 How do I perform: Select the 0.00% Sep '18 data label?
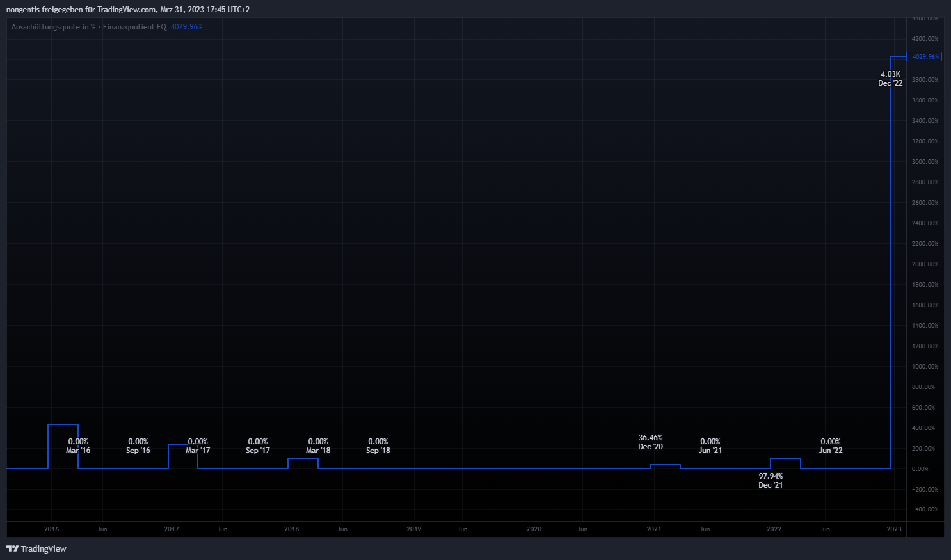[378, 446]
